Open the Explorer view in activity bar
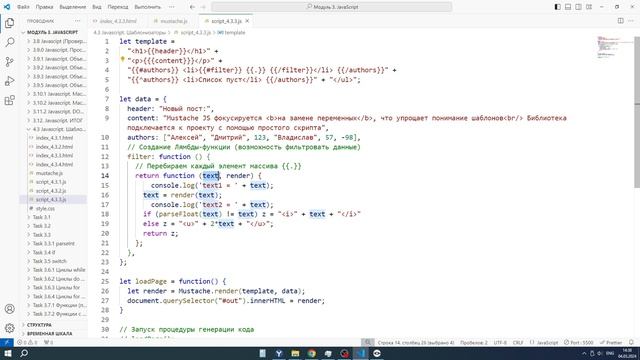This screenshot has width=640, height=360. tap(9, 23)
